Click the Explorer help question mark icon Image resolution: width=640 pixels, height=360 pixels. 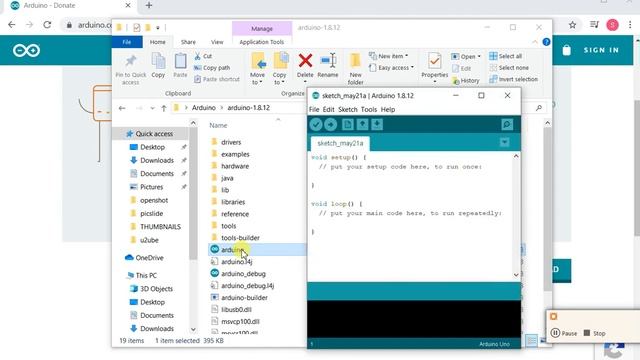tap(546, 42)
